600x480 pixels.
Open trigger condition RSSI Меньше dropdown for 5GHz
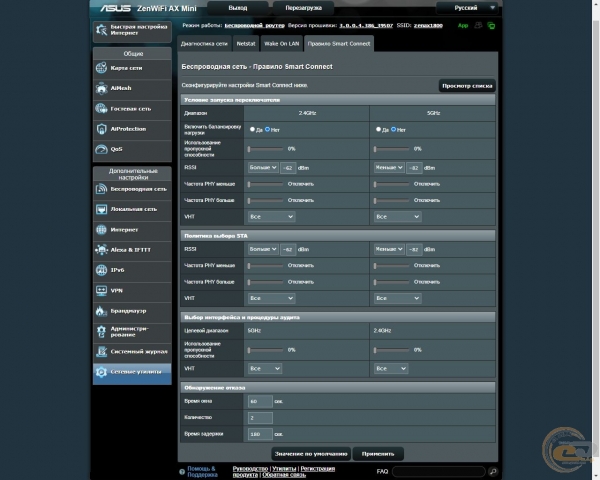(389, 168)
